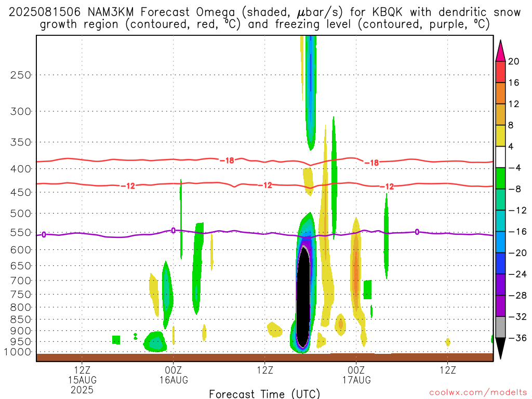Click colorbar value label -36

[x=518, y=338]
